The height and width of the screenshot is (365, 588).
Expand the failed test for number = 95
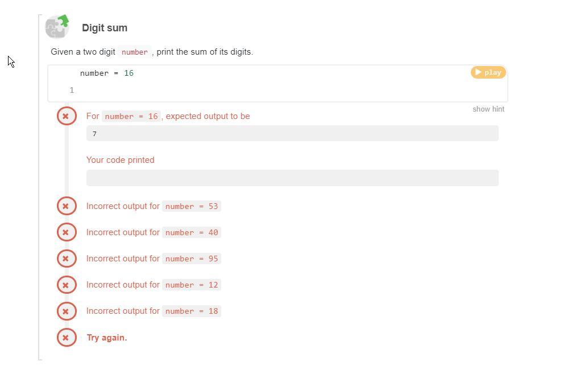click(x=154, y=259)
